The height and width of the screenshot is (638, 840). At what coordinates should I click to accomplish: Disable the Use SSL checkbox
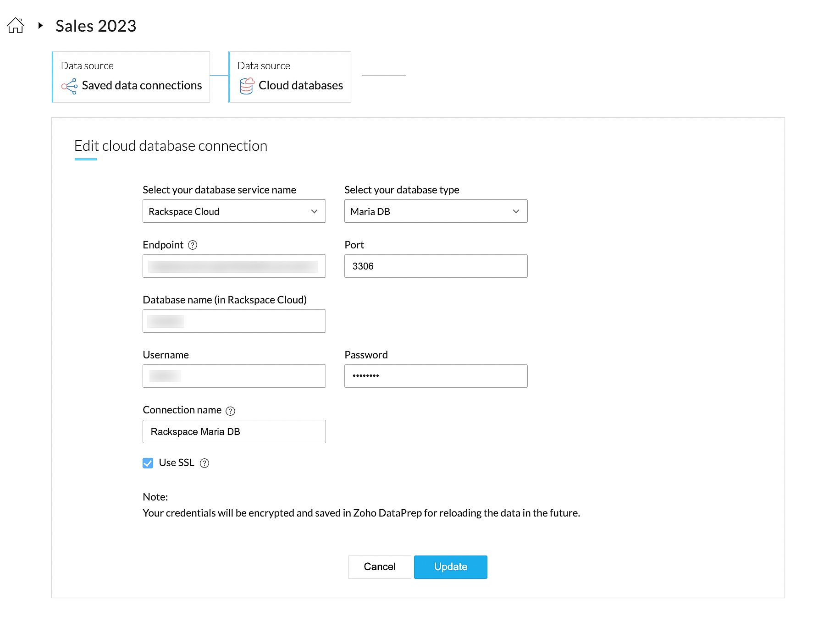tap(148, 463)
